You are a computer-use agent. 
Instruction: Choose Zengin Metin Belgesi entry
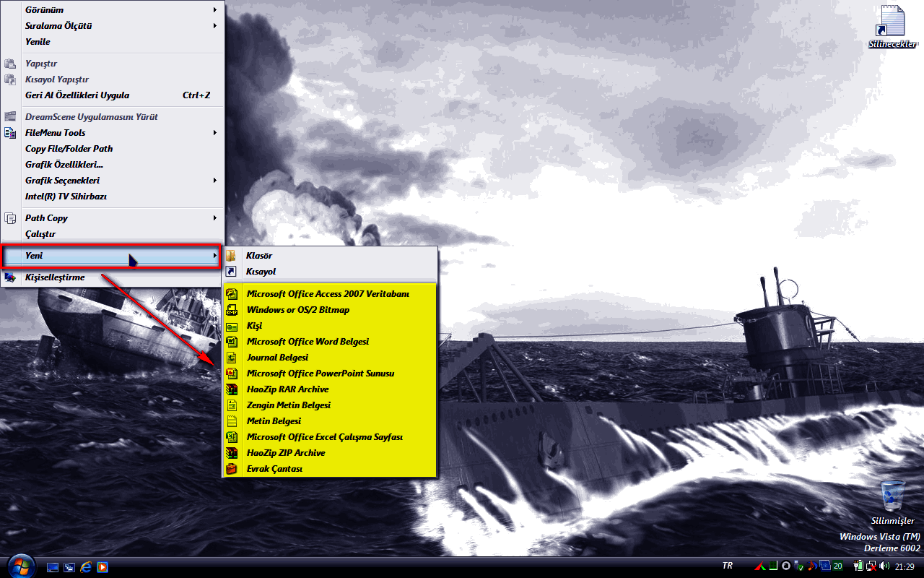329,405
